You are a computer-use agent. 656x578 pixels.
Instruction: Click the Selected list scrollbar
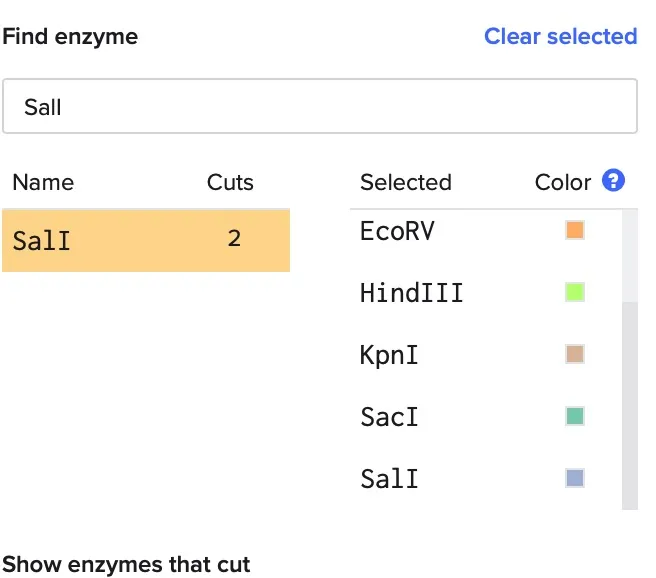click(x=629, y=400)
